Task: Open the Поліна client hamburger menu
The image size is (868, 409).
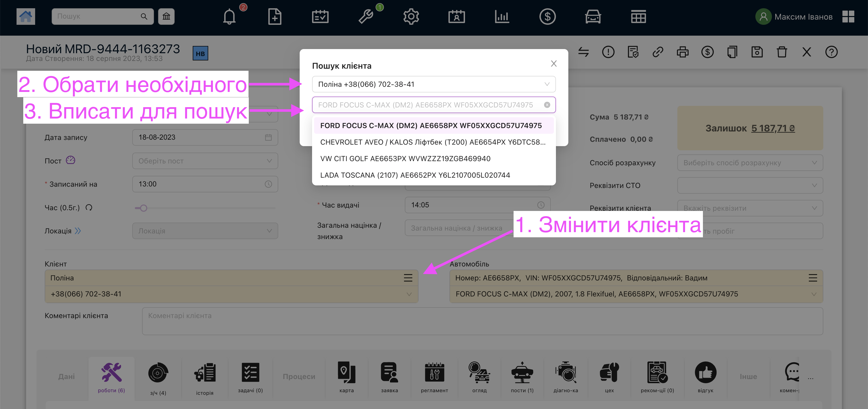Action: click(408, 278)
